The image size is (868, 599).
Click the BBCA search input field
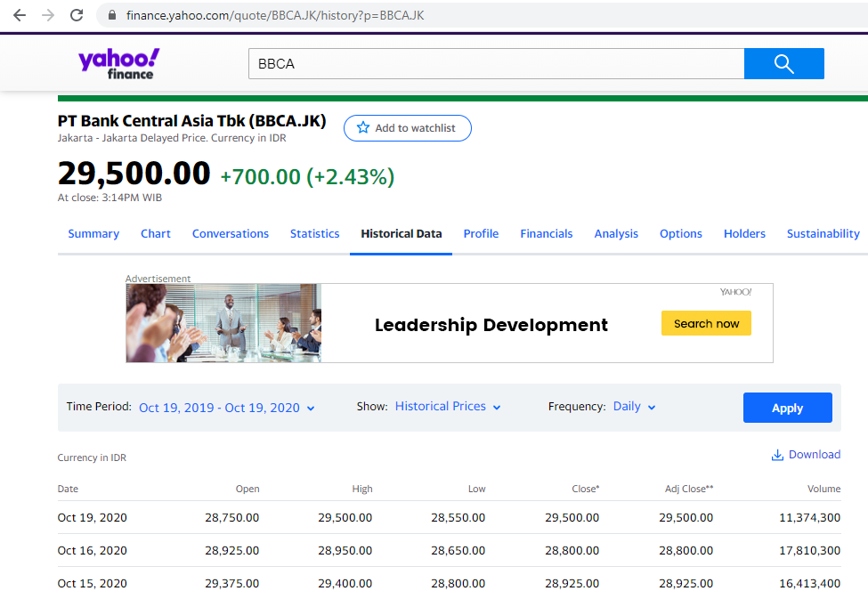click(x=496, y=64)
